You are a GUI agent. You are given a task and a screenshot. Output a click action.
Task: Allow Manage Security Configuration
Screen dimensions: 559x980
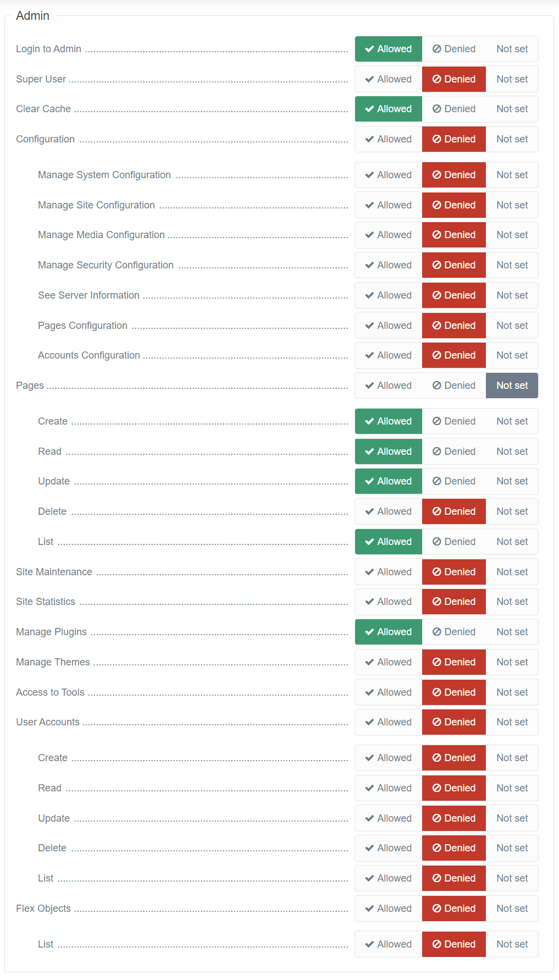coord(389,265)
